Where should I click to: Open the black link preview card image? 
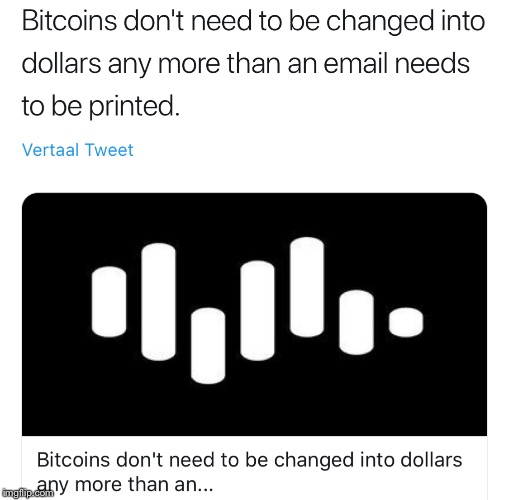(254, 314)
